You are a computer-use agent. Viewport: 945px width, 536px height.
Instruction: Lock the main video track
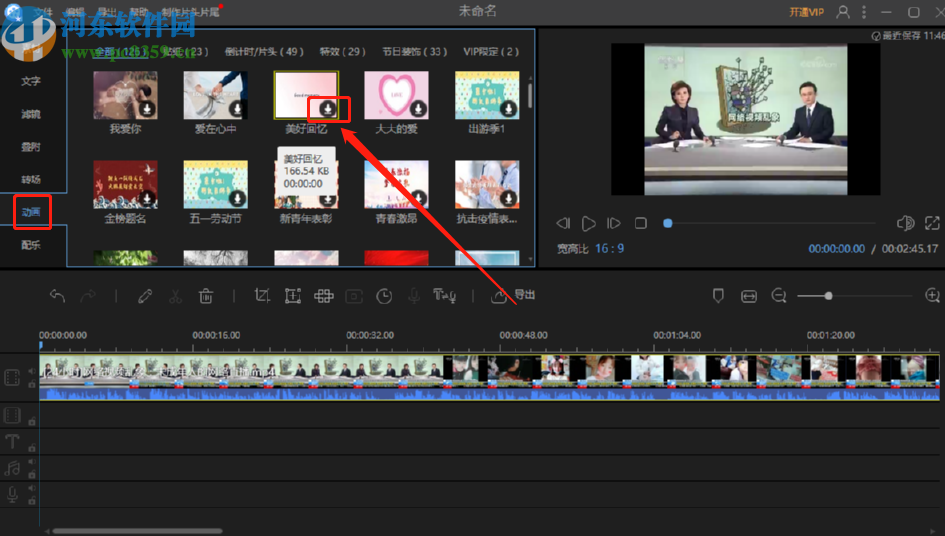click(31, 383)
